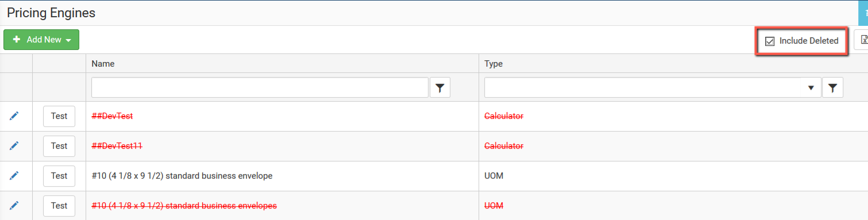Open editor for standard business envelope UOM row
Screen dimensions: 868x220
coord(14,176)
